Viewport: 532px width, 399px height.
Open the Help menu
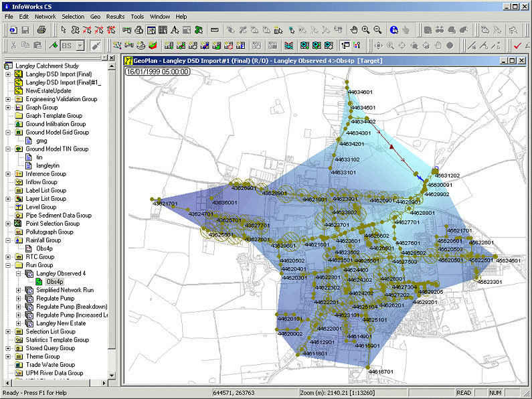click(x=181, y=17)
